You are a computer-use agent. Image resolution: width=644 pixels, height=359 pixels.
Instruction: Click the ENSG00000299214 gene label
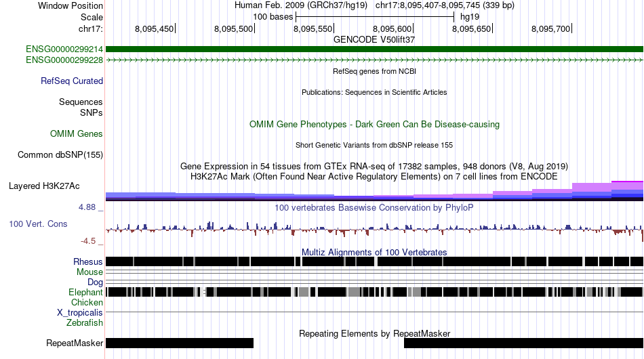(x=64, y=49)
